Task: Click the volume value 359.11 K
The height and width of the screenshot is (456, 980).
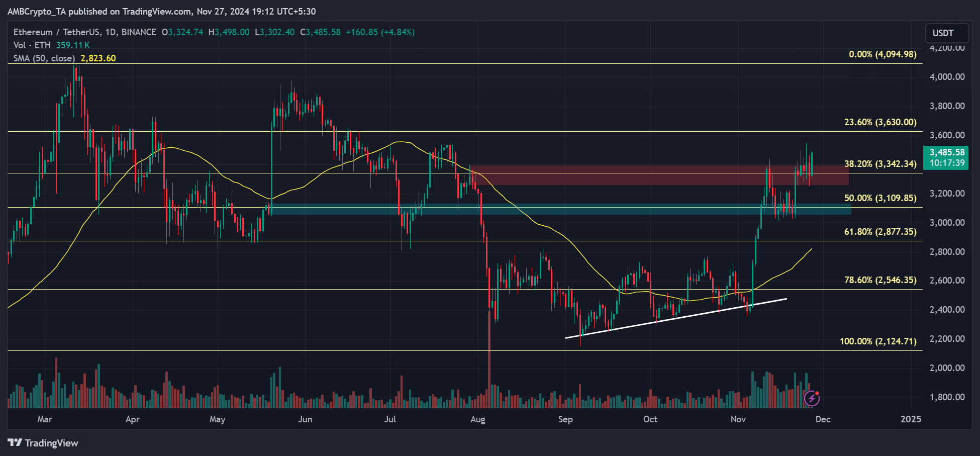Action: click(73, 45)
